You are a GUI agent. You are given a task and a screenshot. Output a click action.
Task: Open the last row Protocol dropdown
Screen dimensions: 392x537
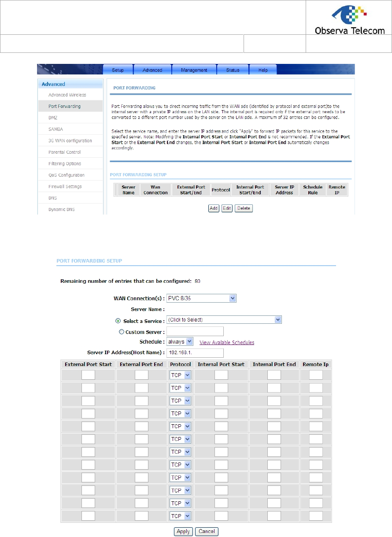[180, 516]
